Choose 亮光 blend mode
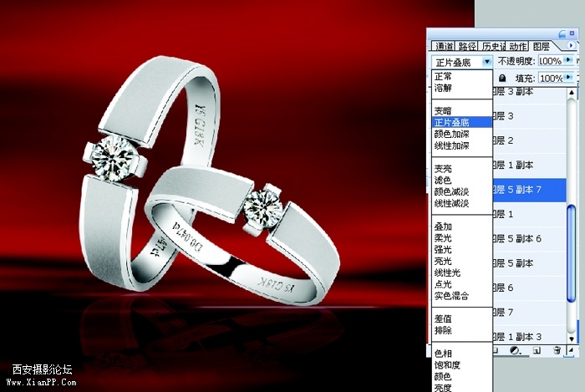The image size is (585, 392). 462,261
